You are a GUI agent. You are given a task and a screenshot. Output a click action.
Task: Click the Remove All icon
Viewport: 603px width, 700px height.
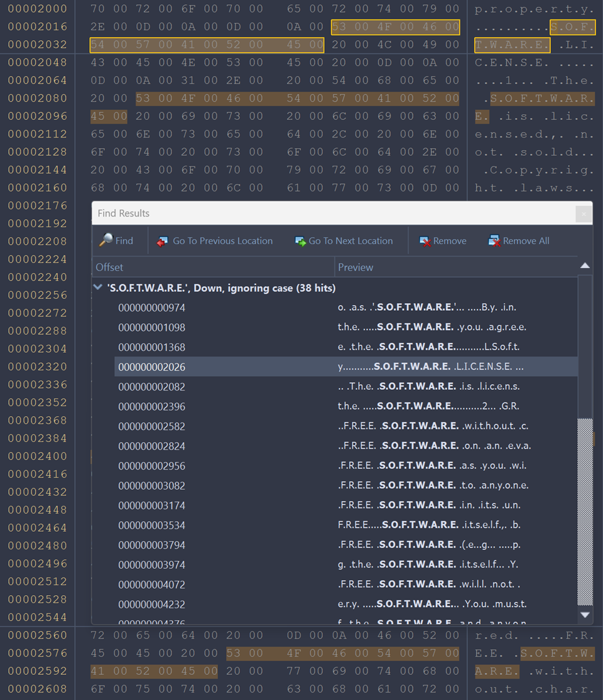494,241
